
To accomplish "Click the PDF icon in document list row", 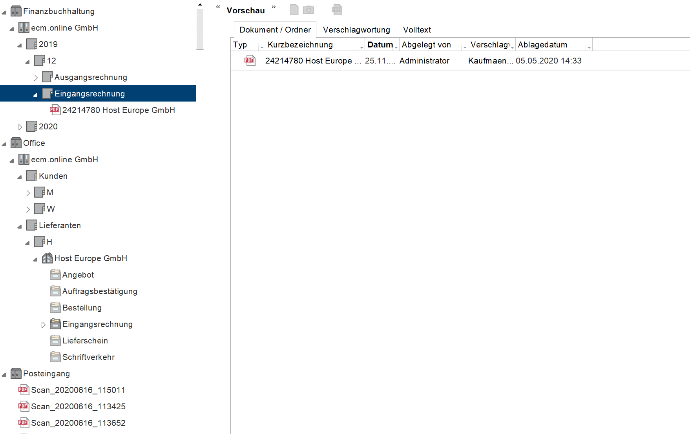I will pos(250,61).
